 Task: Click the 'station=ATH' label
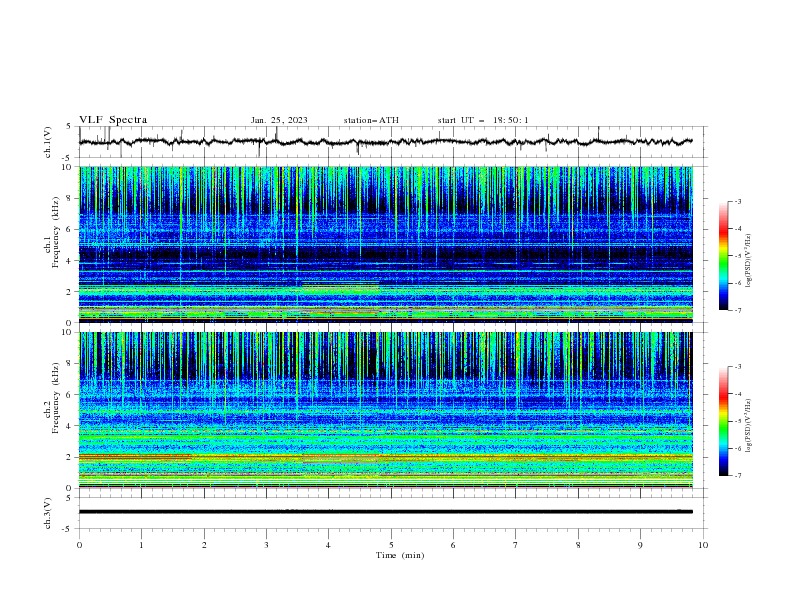371,120
